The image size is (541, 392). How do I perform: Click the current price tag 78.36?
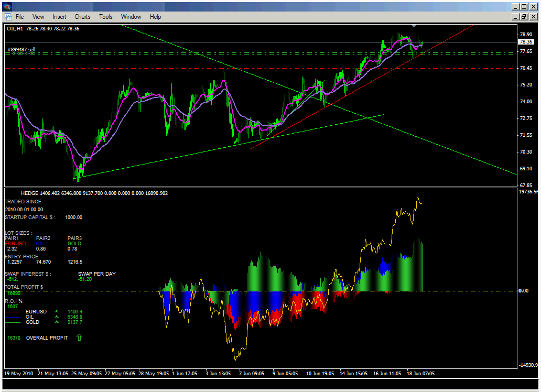point(525,42)
